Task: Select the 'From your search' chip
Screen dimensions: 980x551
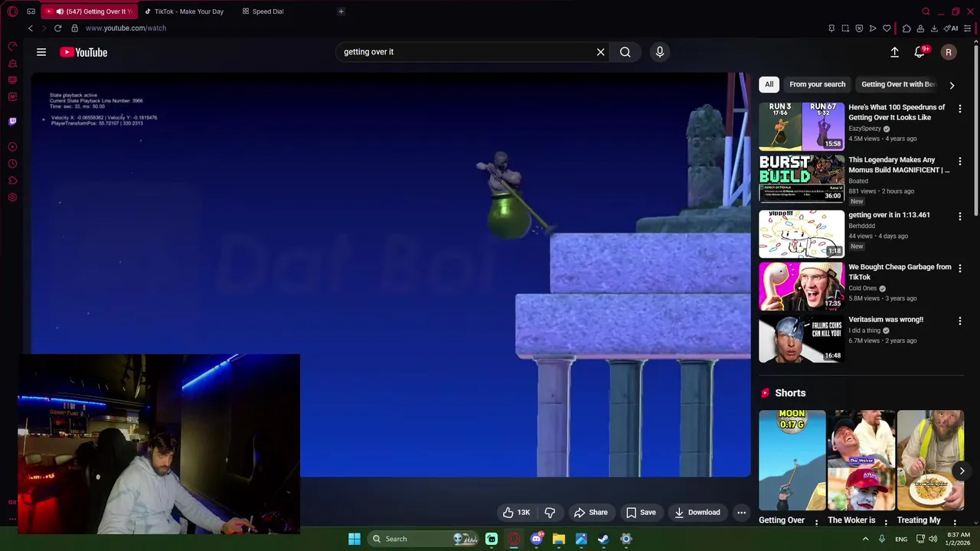Action: click(817, 84)
